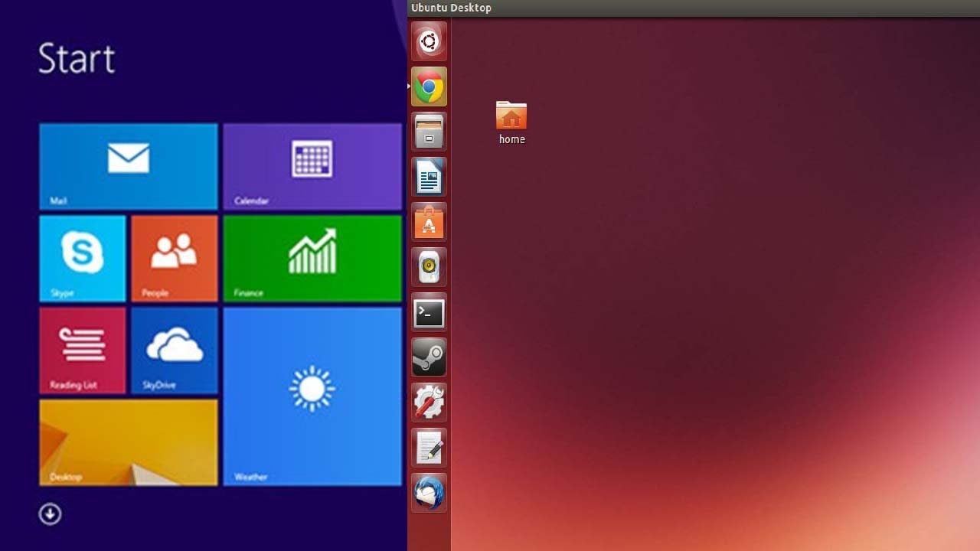Launch Thunderbird Mail from launcher

click(429, 493)
